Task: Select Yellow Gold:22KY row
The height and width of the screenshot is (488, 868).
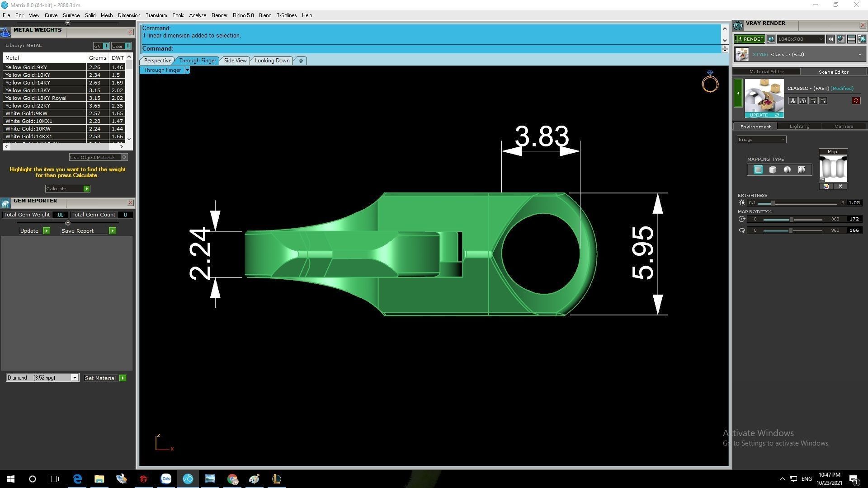Action: tap(64, 106)
